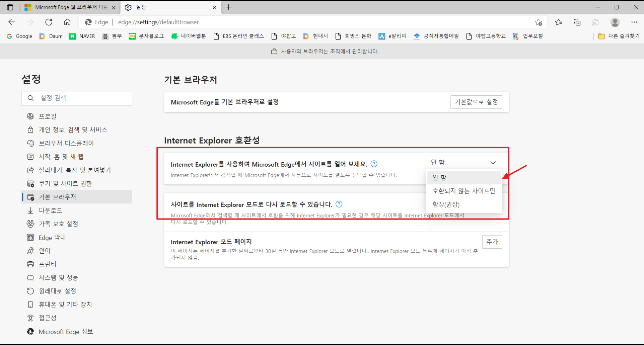Image resolution: width=644 pixels, height=345 pixels.
Task: Open the Google bookmark
Action: [x=19, y=36]
